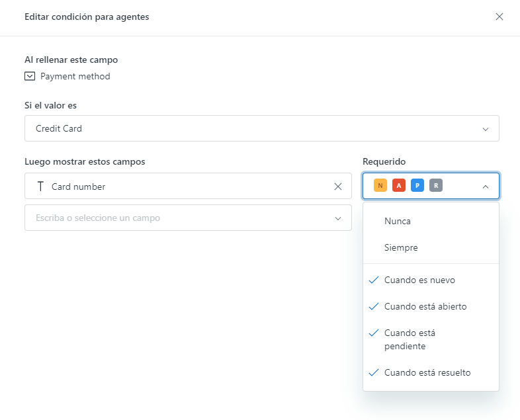This screenshot has height=420, width=520.
Task: Uncheck 'Cuando es nuevo' option
Action: (419, 280)
